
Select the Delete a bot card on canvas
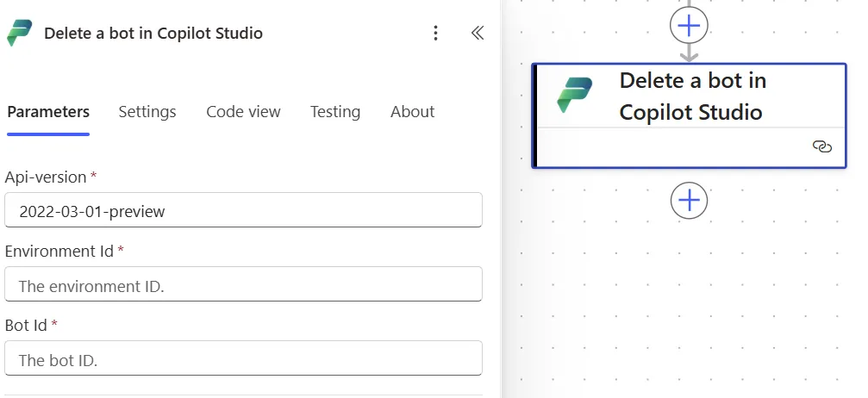click(689, 115)
